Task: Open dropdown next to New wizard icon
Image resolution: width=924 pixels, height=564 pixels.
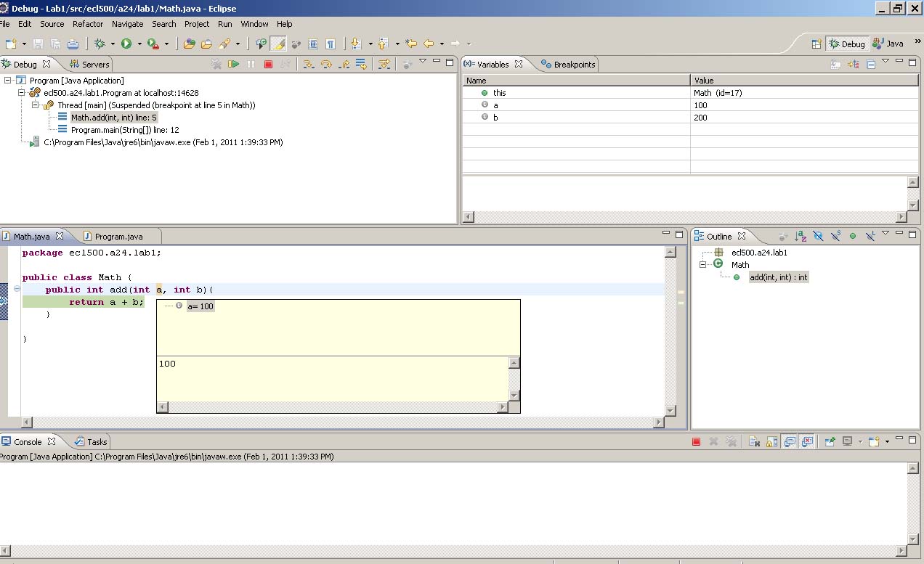Action: click(x=25, y=44)
